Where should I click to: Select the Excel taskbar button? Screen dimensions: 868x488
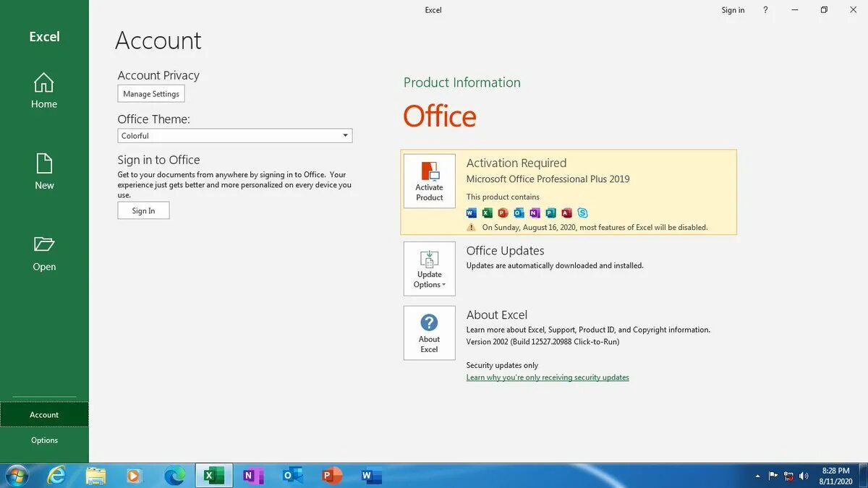tap(214, 476)
